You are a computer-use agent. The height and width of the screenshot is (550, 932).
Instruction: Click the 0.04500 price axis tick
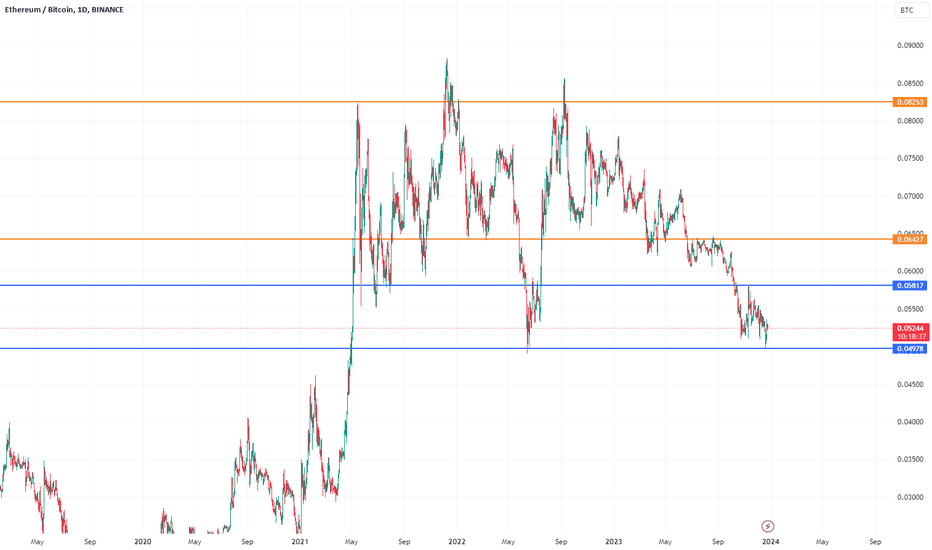(x=910, y=384)
